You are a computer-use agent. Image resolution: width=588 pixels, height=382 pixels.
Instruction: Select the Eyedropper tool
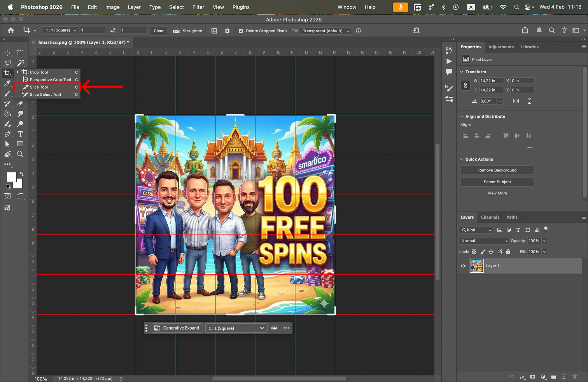click(7, 83)
